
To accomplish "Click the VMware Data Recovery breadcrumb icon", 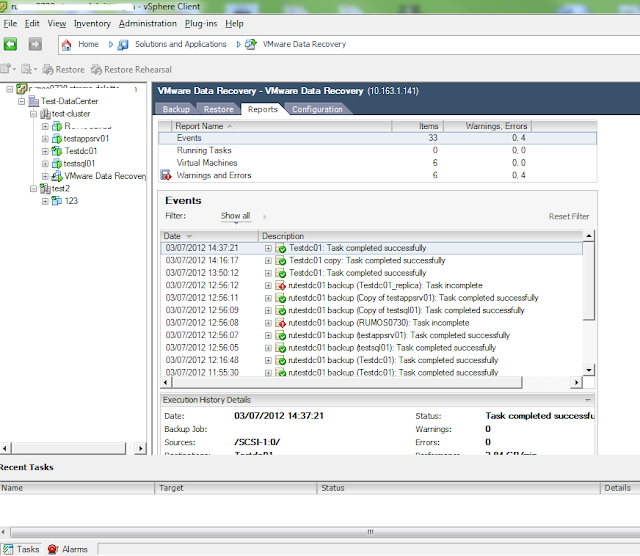I will tap(251, 44).
